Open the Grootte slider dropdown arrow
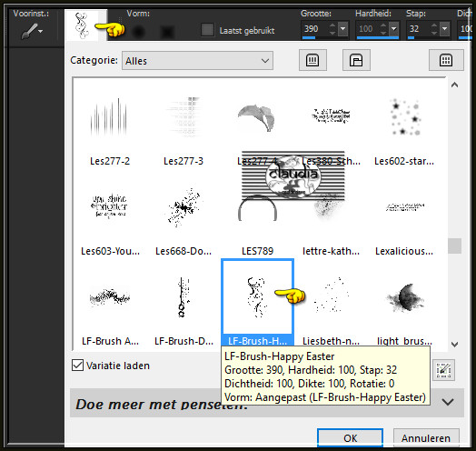476x451 pixels. tap(343, 28)
